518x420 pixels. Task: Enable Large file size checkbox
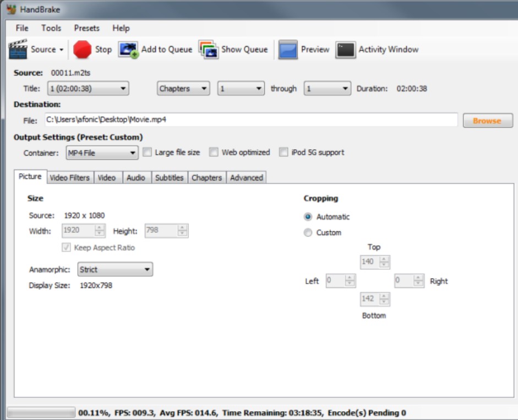(x=147, y=152)
